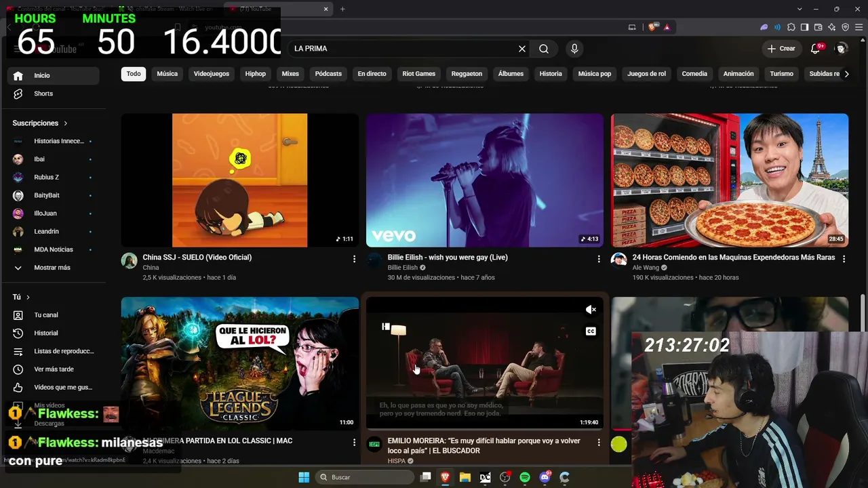
Task: Expand Mostrar más in subscriptions list
Action: [x=54, y=268]
